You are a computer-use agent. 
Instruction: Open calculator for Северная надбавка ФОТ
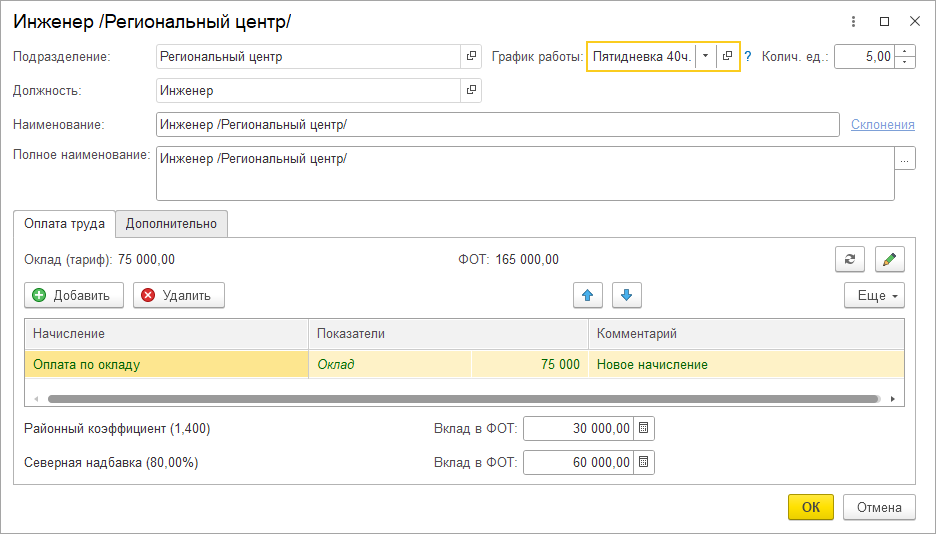[x=644, y=462]
